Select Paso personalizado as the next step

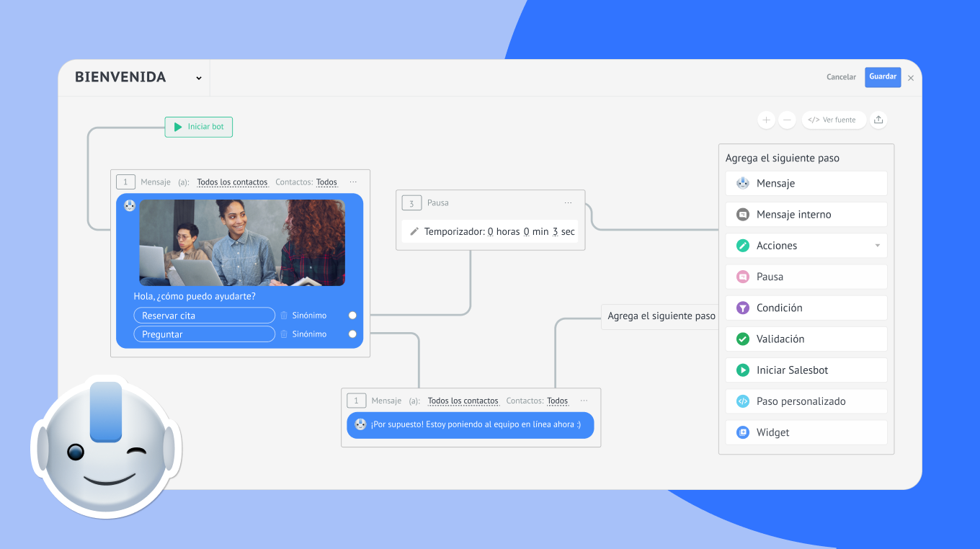click(x=806, y=401)
